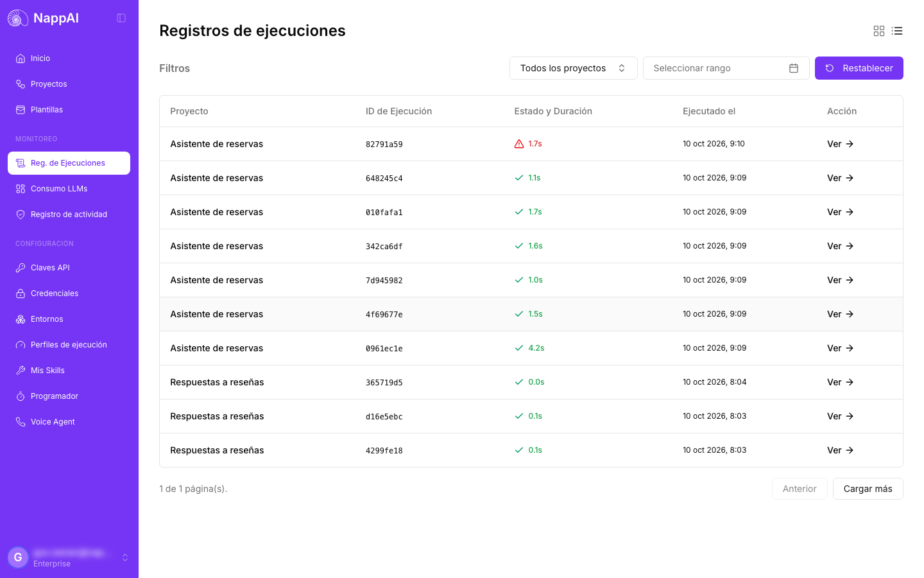
Task: Click the Restablecer button
Action: tap(859, 68)
